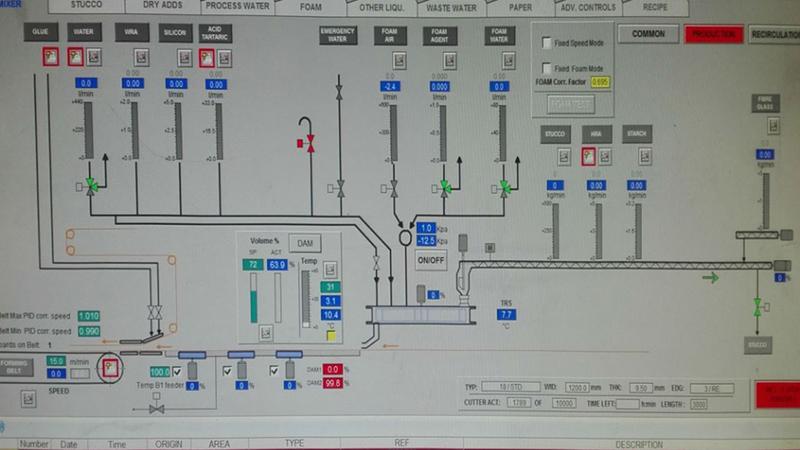Viewport: 800px width, 450px height.
Task: Open the WATER trend faceplate icon
Action: pyautogui.click(x=93, y=57)
